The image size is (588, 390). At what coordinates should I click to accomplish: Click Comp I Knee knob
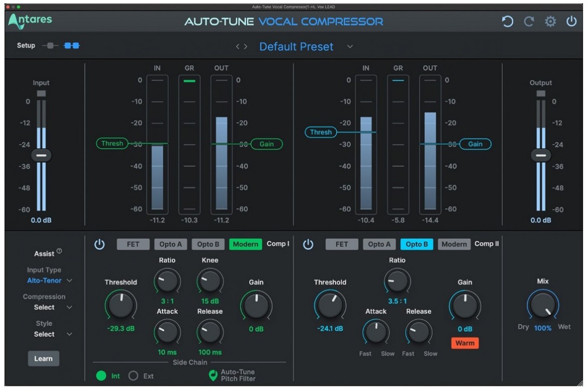coord(210,281)
